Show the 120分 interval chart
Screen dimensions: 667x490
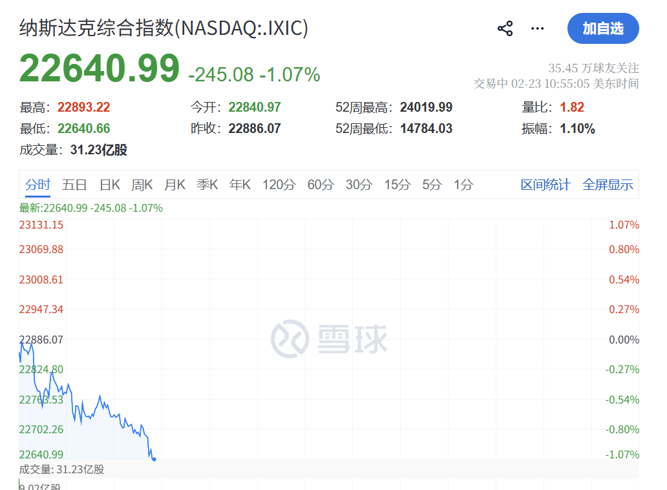[279, 184]
